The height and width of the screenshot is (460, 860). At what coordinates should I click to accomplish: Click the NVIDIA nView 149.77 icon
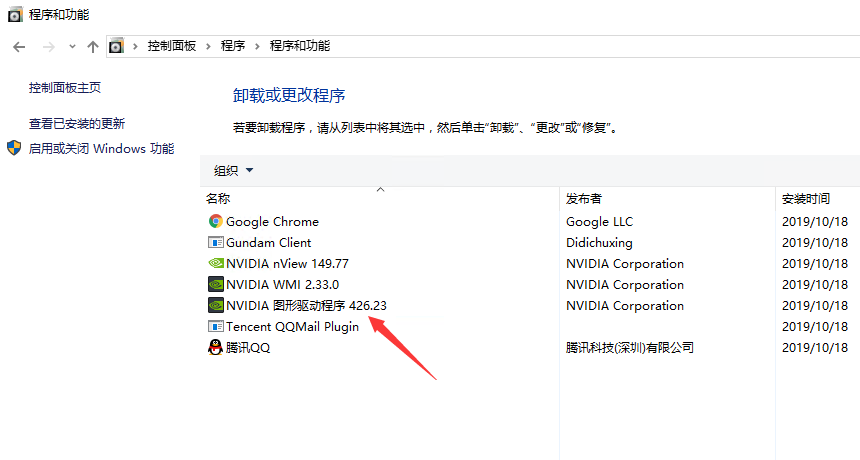216,263
